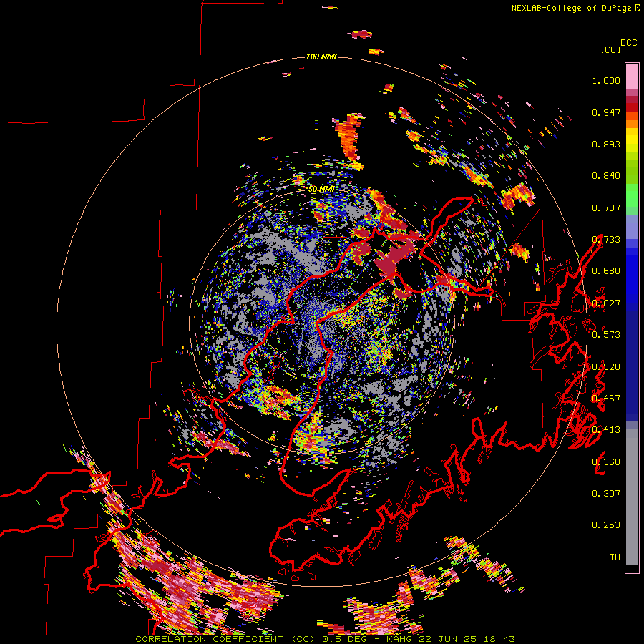The height and width of the screenshot is (644, 644).
Task: Click the DCC label above the color scale
Action: pos(629,43)
